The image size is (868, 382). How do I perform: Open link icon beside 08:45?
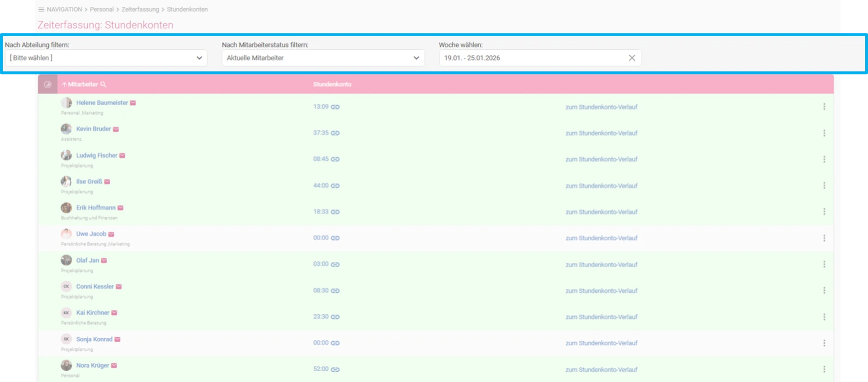335,159
